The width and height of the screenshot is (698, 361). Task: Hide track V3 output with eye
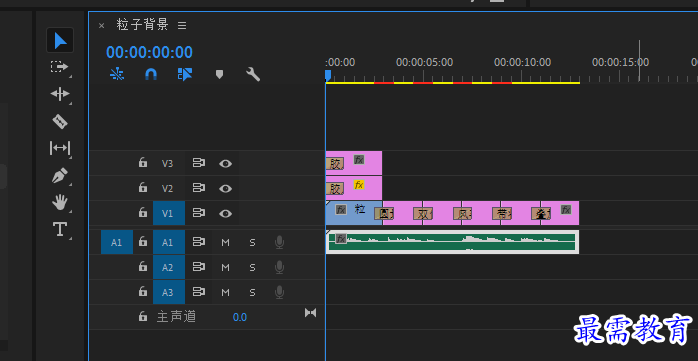pos(226,164)
